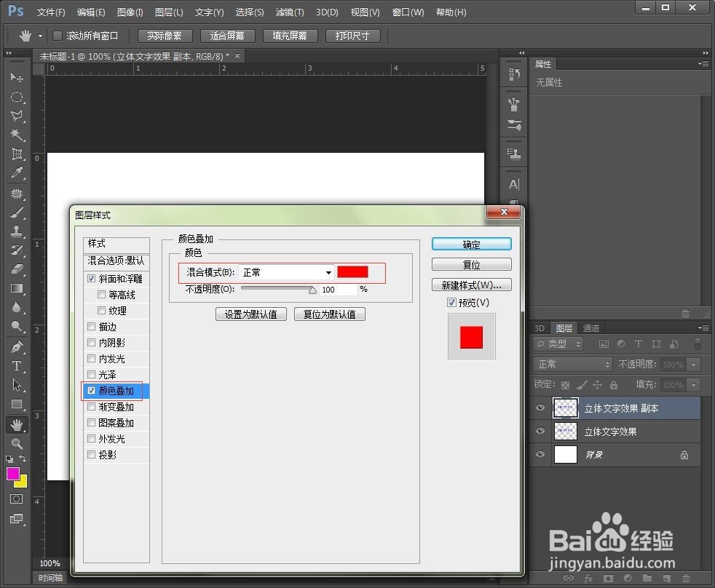Viewport: 715px width, 588px height.
Task: Enable the 等高线 layer style checkbox
Action: 100,294
